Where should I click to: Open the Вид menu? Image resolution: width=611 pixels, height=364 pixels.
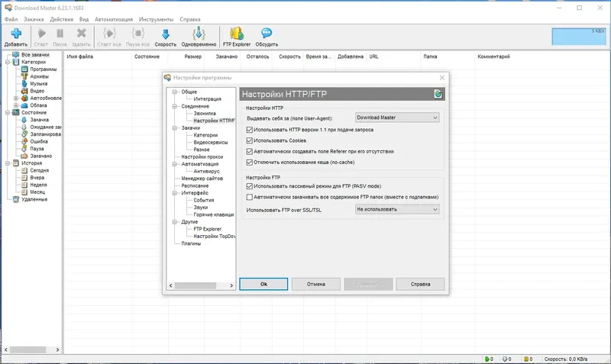pyautogui.click(x=84, y=19)
